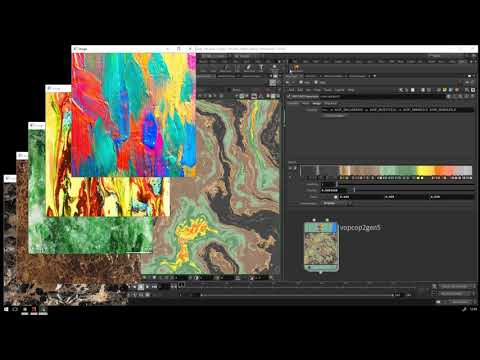
Task: Open Task View from the taskbar
Action: click(15, 309)
